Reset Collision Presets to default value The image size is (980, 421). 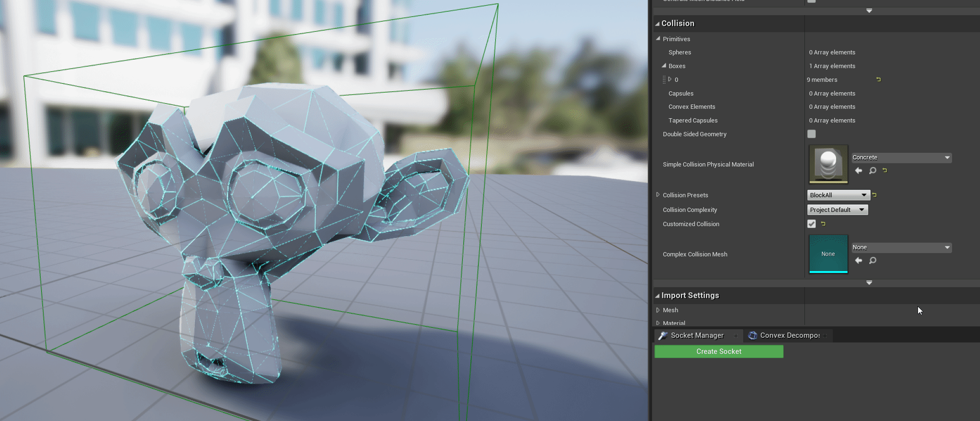click(874, 195)
